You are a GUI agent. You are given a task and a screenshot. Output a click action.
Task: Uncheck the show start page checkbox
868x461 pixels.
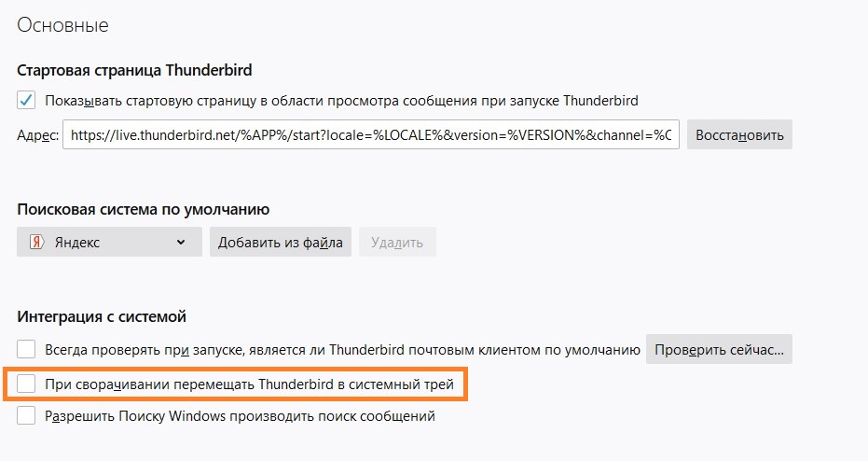pos(26,101)
